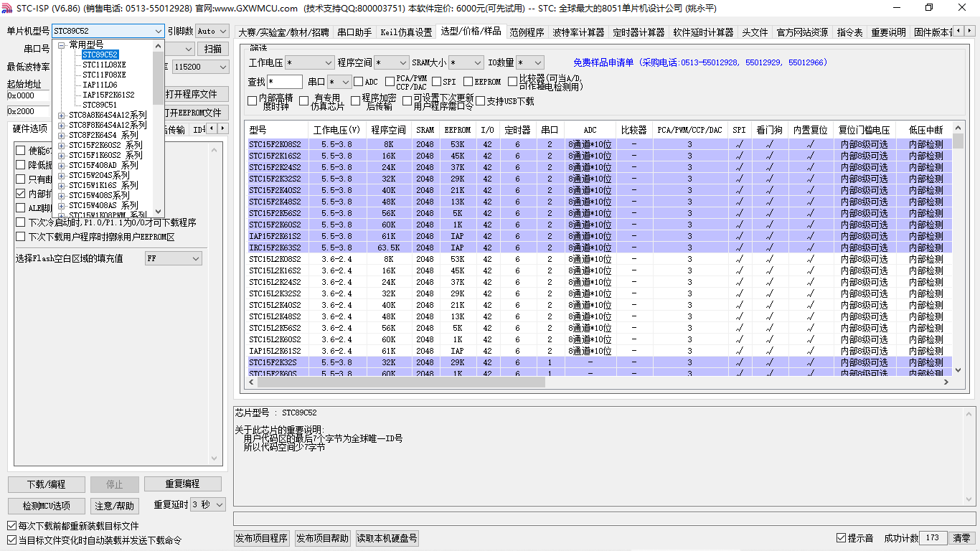Click the 重复编程 button
Image resolution: width=980 pixels, height=551 pixels.
182,484
